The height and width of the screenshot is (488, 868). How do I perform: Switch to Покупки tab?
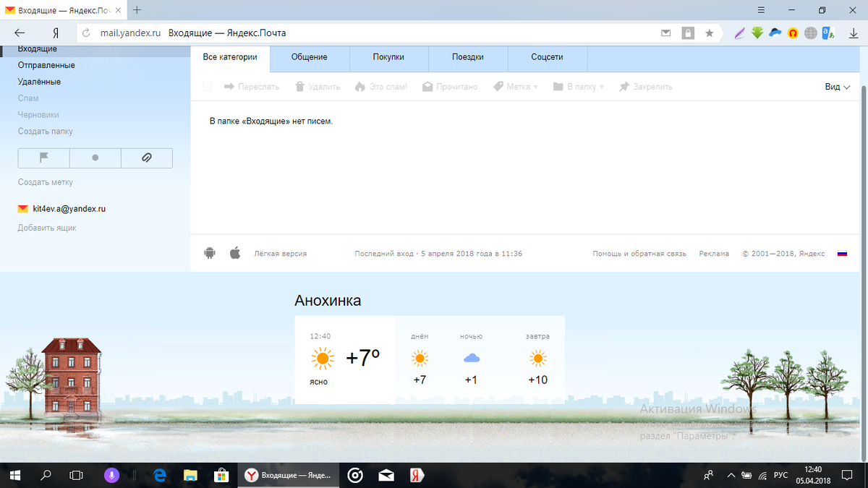[389, 58]
